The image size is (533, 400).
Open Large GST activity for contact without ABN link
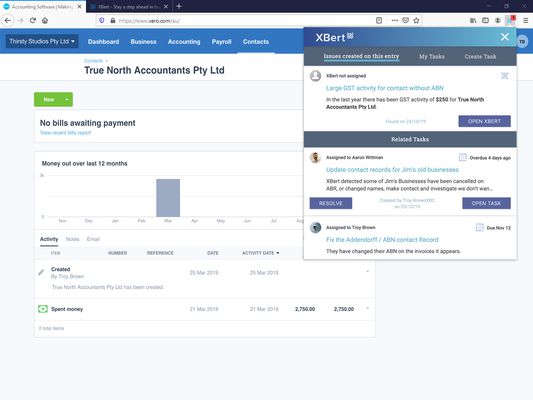(385, 88)
